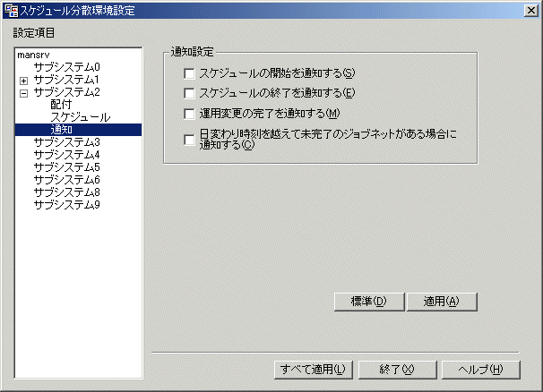Select サブシステム9 in the tree
Screen dimensions: 543x392
click(67, 205)
